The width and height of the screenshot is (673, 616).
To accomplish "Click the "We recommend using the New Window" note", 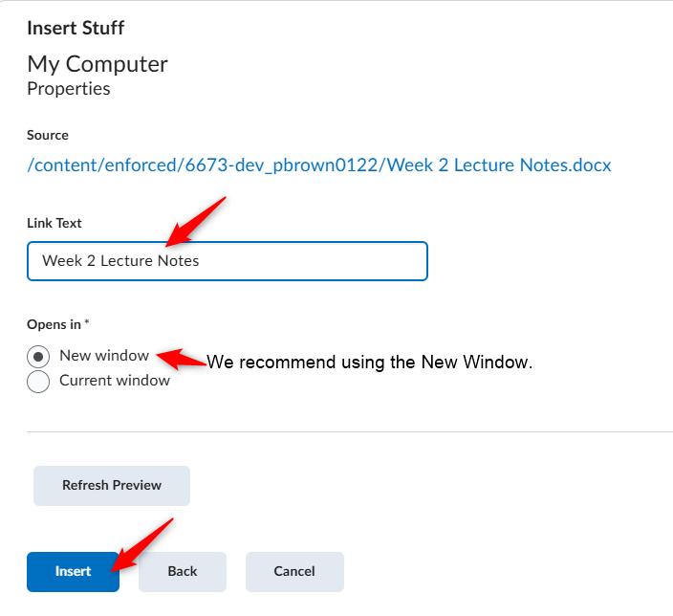I will click(x=370, y=363).
